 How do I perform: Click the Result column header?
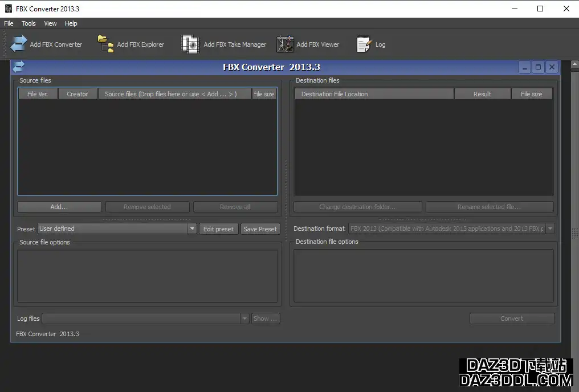482,94
